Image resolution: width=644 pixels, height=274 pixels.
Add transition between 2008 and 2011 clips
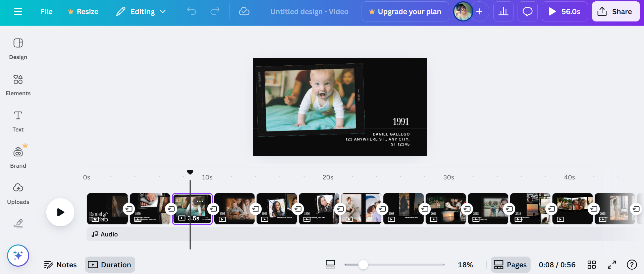click(x=425, y=209)
